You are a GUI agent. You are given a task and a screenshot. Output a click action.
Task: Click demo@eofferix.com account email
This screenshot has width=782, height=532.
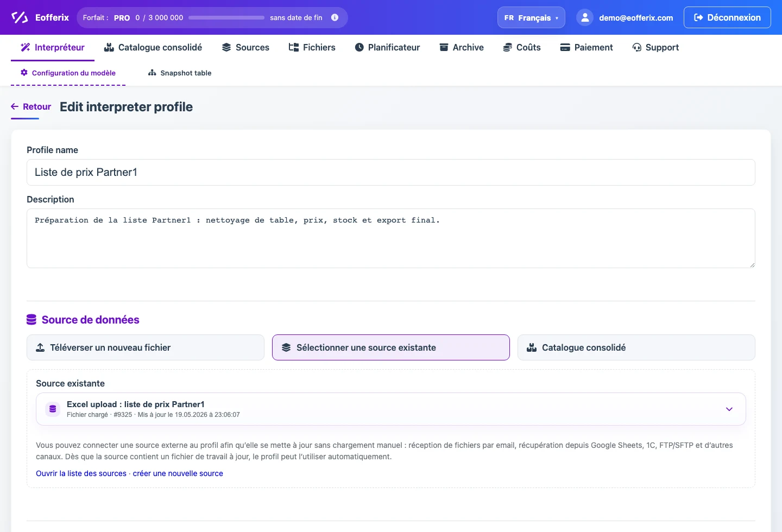click(x=636, y=18)
